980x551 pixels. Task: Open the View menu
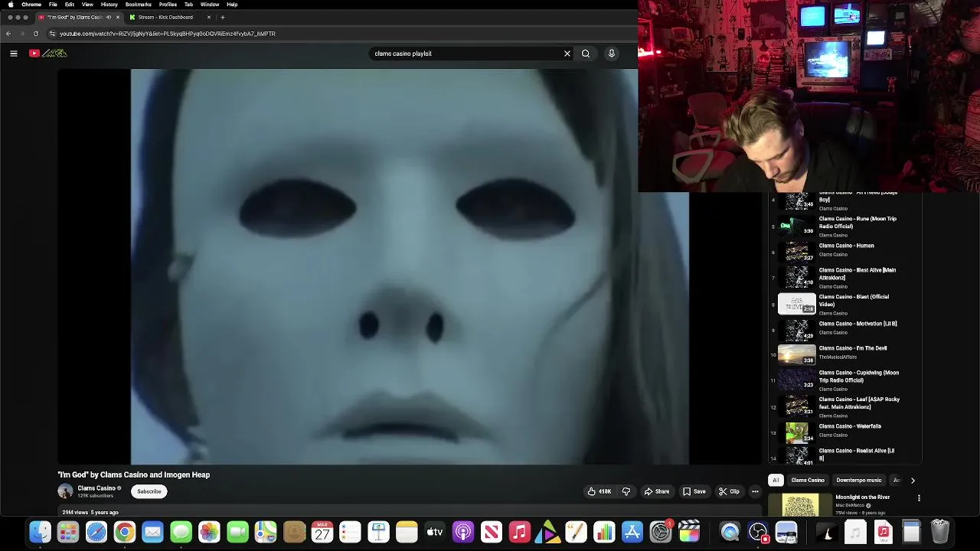(x=87, y=5)
